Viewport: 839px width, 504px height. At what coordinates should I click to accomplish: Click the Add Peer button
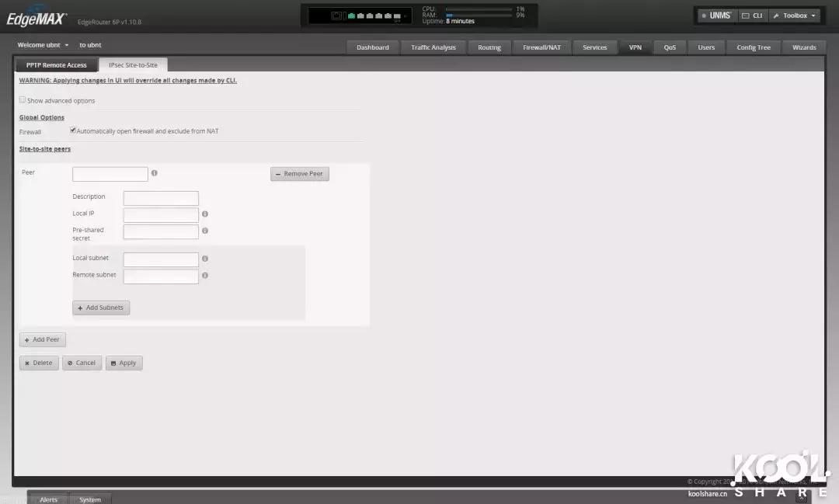(42, 339)
